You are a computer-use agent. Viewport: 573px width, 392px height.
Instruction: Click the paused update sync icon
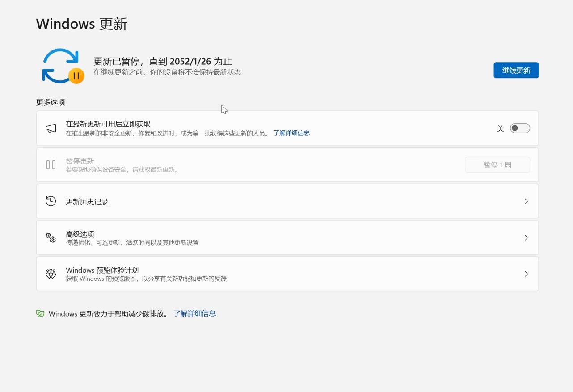click(x=63, y=66)
